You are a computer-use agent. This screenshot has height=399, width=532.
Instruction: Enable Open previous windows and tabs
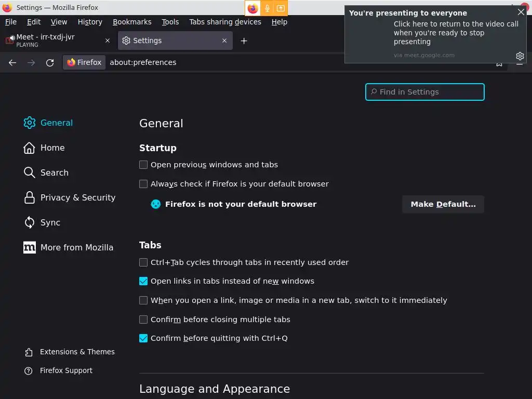(x=143, y=165)
